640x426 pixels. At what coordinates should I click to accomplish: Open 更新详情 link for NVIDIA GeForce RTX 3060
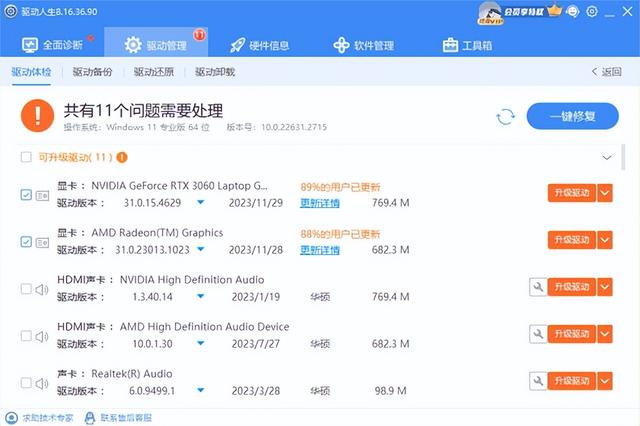click(x=320, y=203)
